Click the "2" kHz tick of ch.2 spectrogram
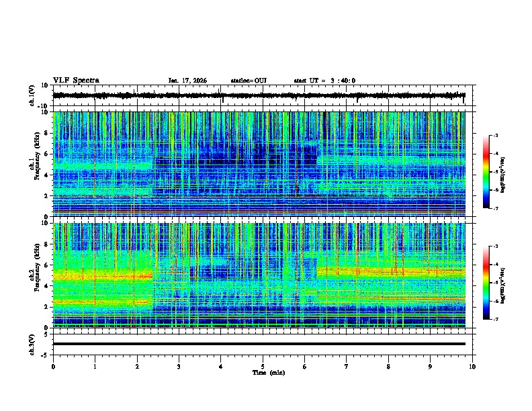The height and width of the screenshot is (411, 532). tap(46, 307)
